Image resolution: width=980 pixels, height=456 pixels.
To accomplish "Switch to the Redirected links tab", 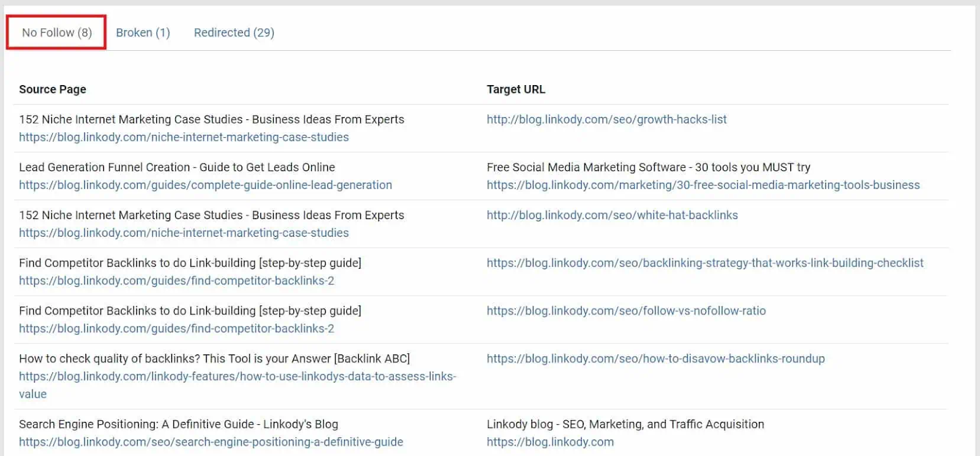I will click(x=234, y=32).
